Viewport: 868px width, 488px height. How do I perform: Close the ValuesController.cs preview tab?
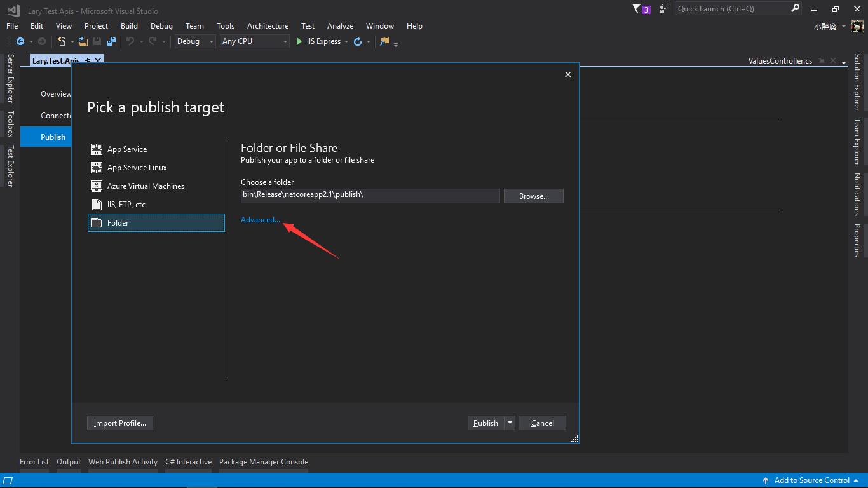(x=833, y=61)
